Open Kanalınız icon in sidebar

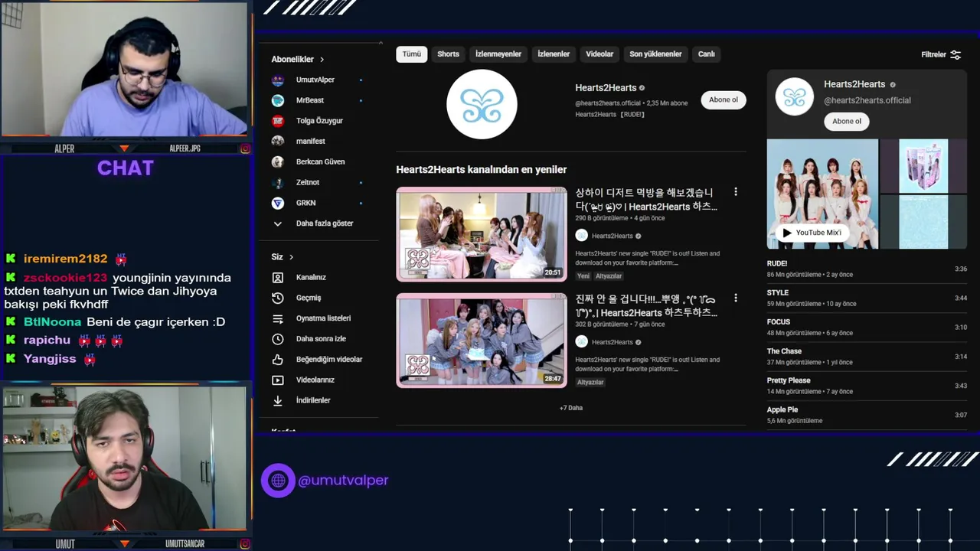(x=278, y=277)
